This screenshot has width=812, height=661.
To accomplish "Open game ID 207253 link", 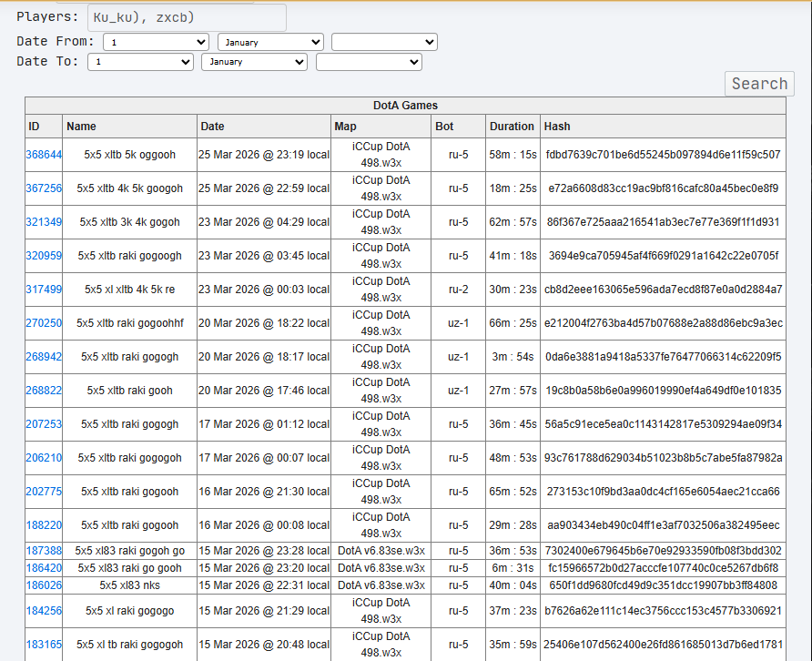I will [x=44, y=423].
